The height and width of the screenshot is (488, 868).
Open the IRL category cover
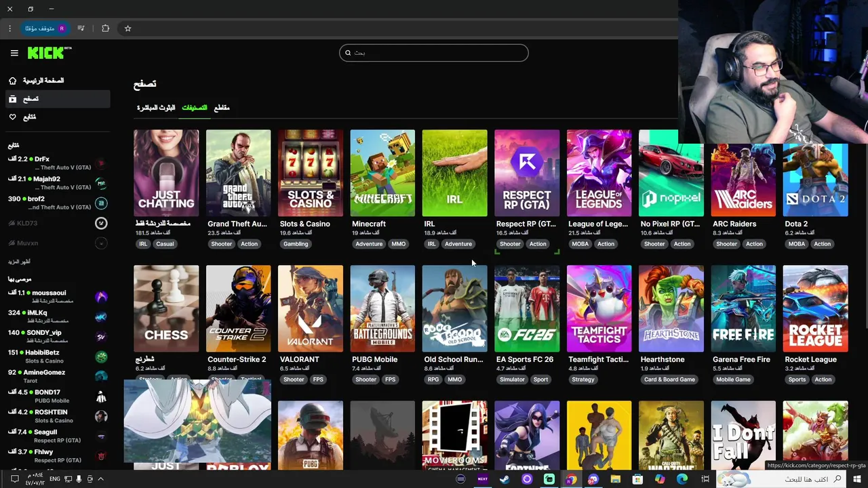pos(454,173)
